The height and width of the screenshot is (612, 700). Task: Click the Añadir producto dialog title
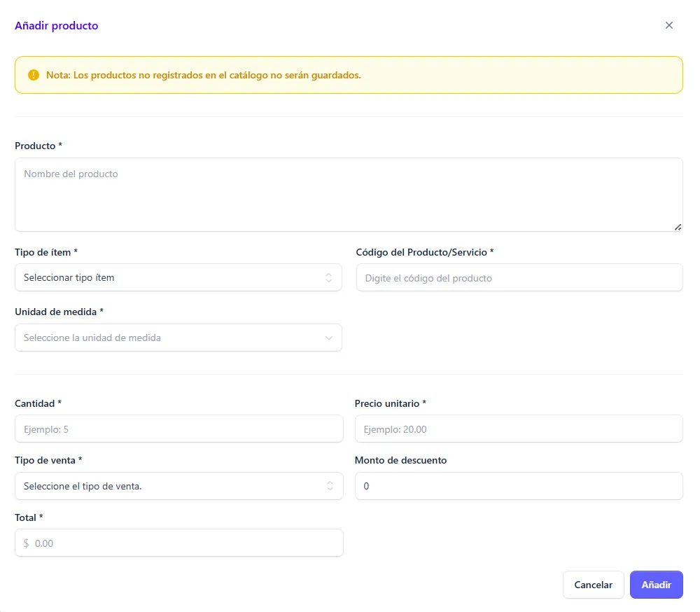[57, 26]
